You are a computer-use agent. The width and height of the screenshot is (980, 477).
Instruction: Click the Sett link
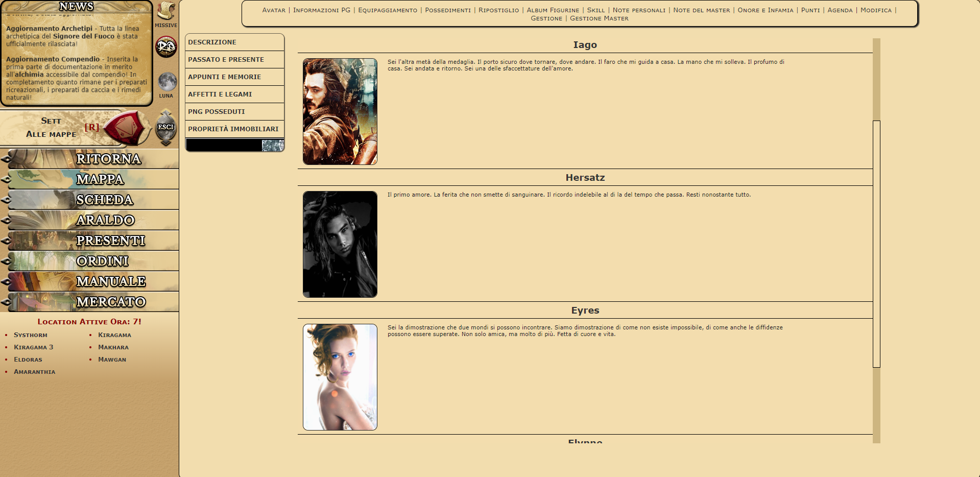click(x=51, y=121)
